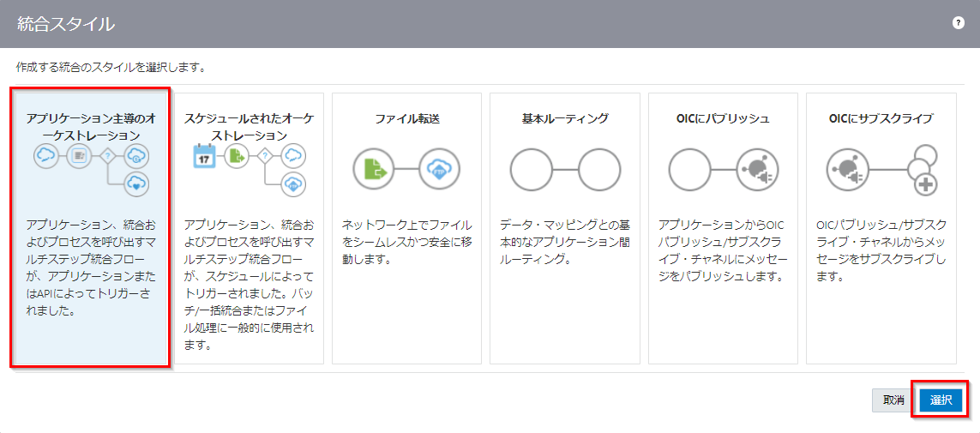
Task: Click the アプリケーション主導のオーケストレーション flow diagram icon
Action: click(x=92, y=167)
